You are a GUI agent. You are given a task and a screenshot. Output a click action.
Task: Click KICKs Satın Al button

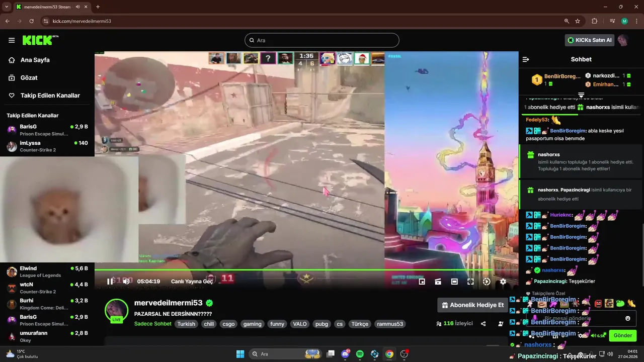(x=590, y=40)
